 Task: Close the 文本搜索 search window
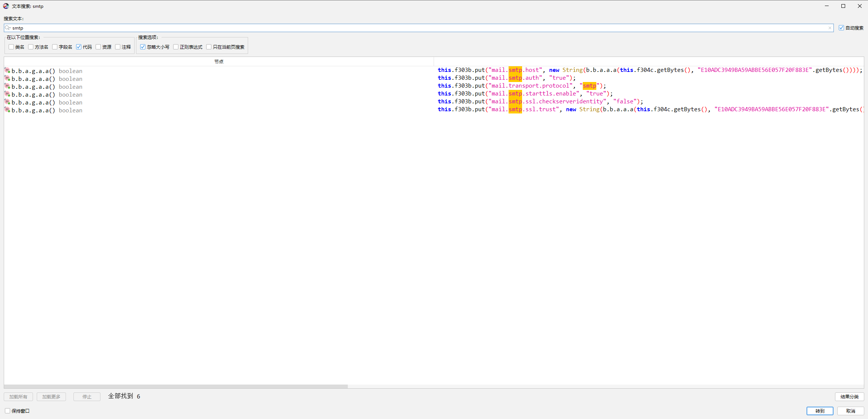(x=860, y=6)
